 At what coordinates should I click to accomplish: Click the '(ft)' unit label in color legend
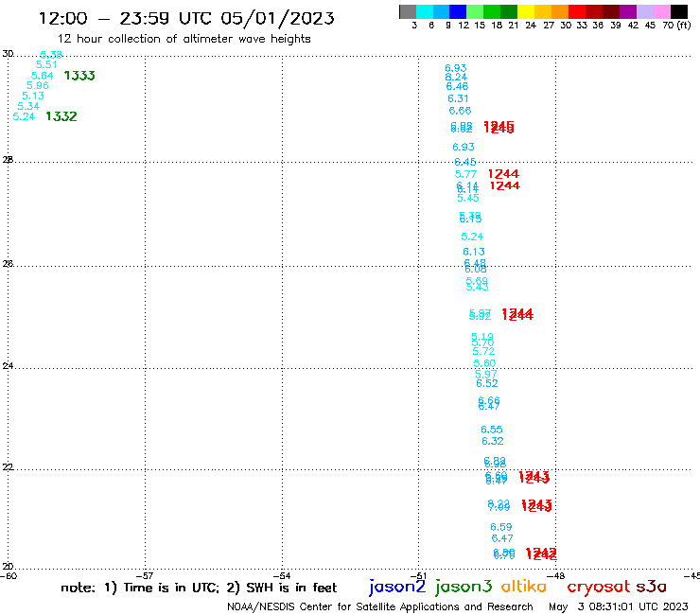click(684, 25)
